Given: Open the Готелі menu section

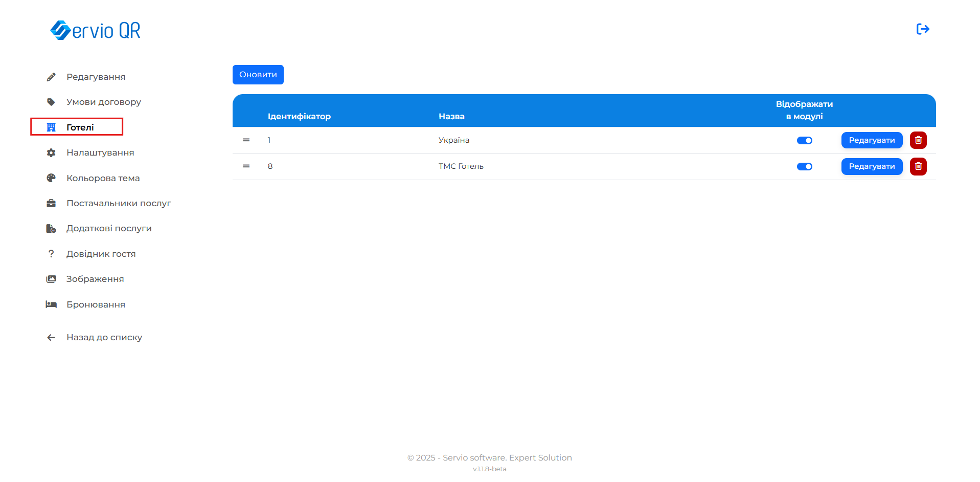Looking at the screenshot, I should click(x=80, y=127).
